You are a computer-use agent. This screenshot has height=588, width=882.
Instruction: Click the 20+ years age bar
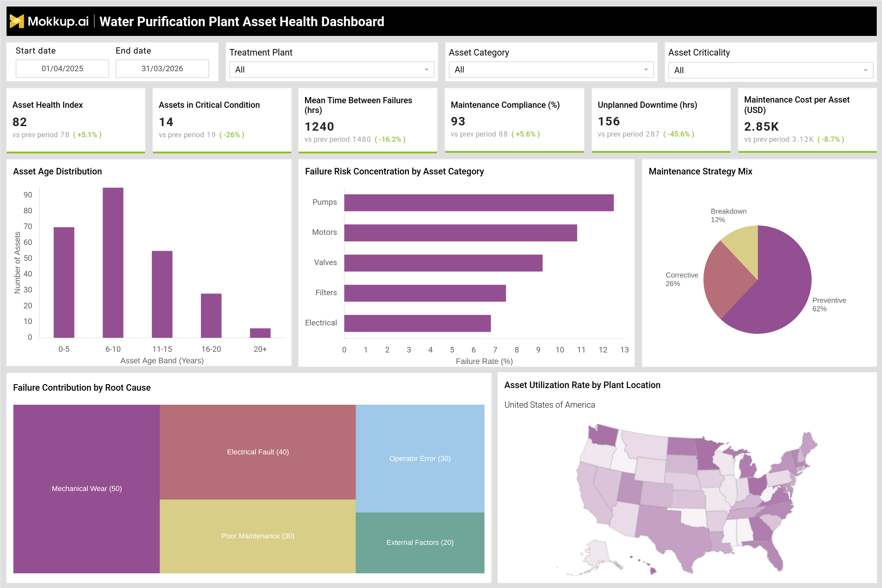pos(260,333)
